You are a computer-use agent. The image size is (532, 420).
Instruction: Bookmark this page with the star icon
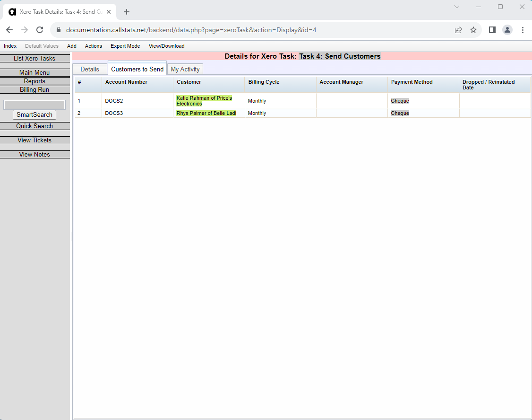point(473,30)
